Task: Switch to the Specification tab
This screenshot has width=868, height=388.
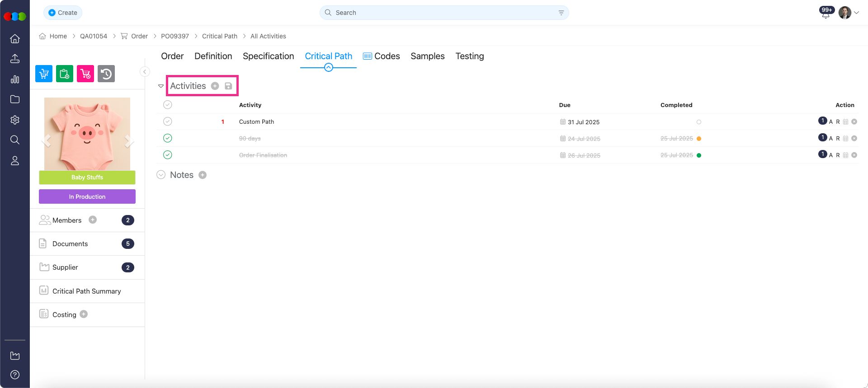Action: click(268, 56)
